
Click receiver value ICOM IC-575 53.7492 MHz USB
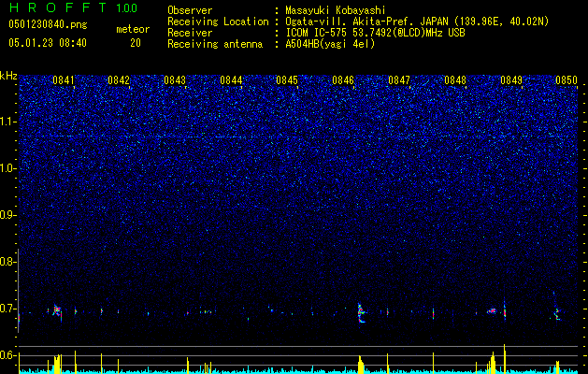coord(375,33)
